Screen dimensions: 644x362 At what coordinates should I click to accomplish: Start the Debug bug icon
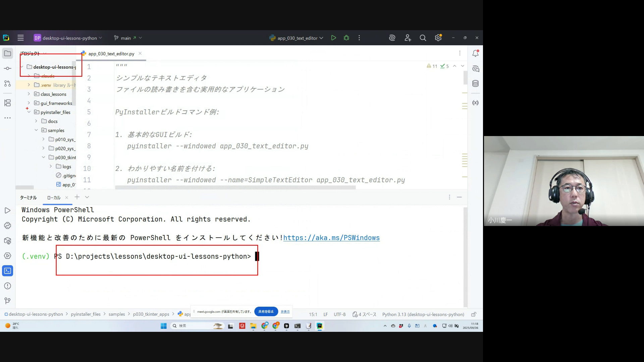[x=346, y=38]
